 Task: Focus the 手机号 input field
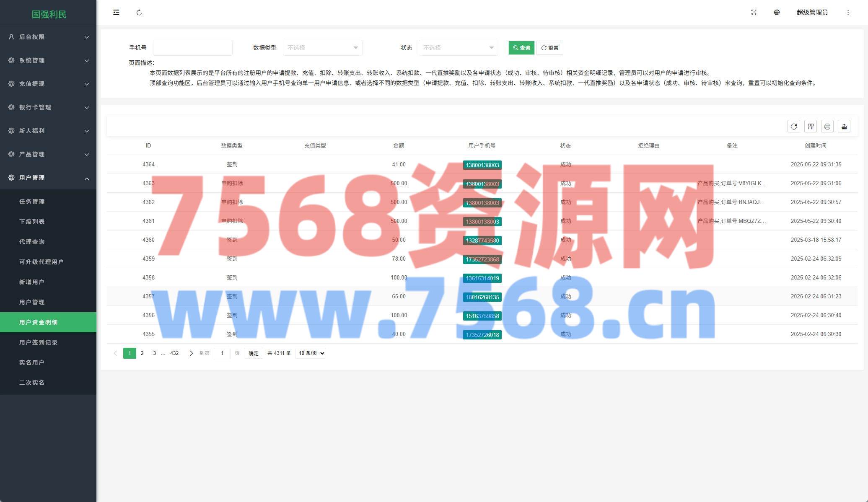[192, 48]
